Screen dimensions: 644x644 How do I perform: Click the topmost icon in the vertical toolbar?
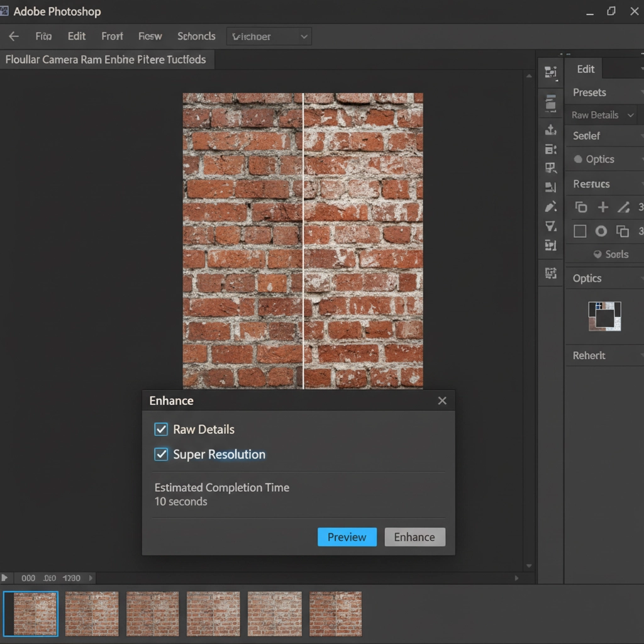(x=551, y=72)
